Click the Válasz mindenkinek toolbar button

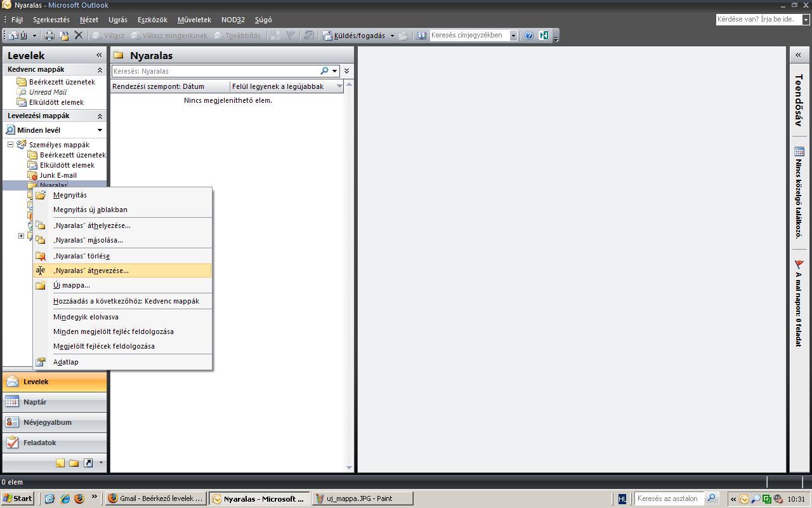[169, 36]
